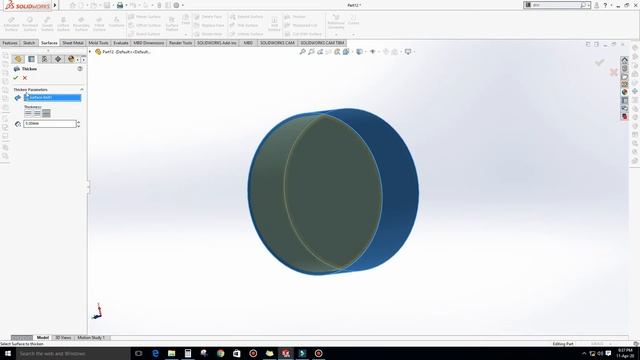Click the Display Style cube icon
The height and width of the screenshot is (360, 640).
click(x=359, y=52)
